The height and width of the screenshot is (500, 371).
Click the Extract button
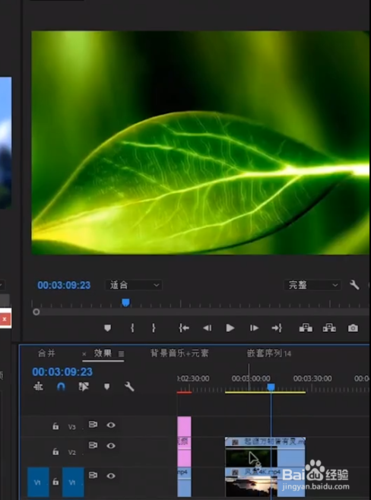point(329,328)
